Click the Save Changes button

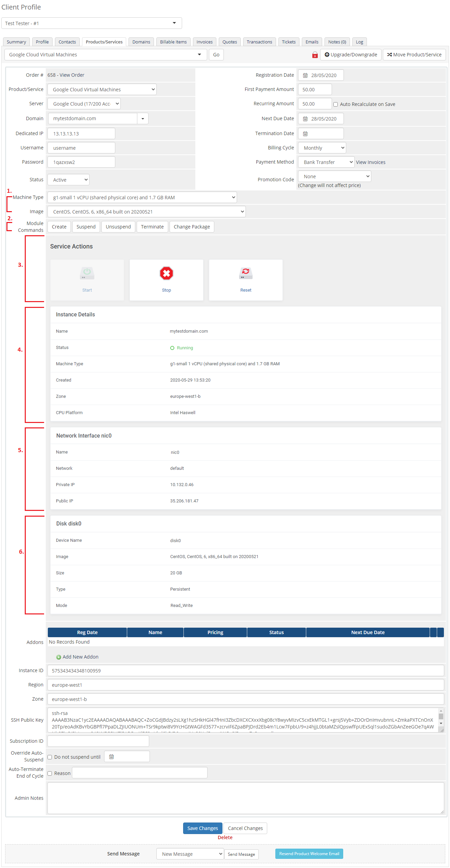click(203, 828)
